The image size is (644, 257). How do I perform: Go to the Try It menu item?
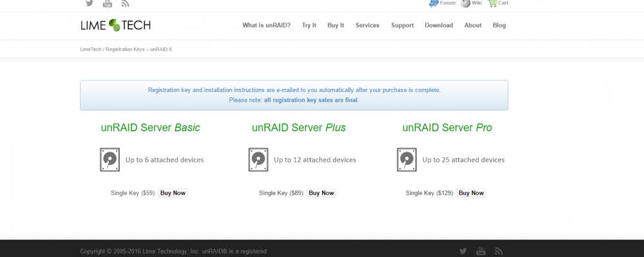(x=309, y=25)
